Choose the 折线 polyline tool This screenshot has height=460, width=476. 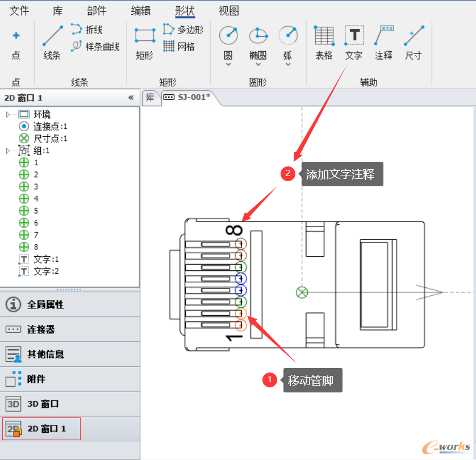(87, 30)
